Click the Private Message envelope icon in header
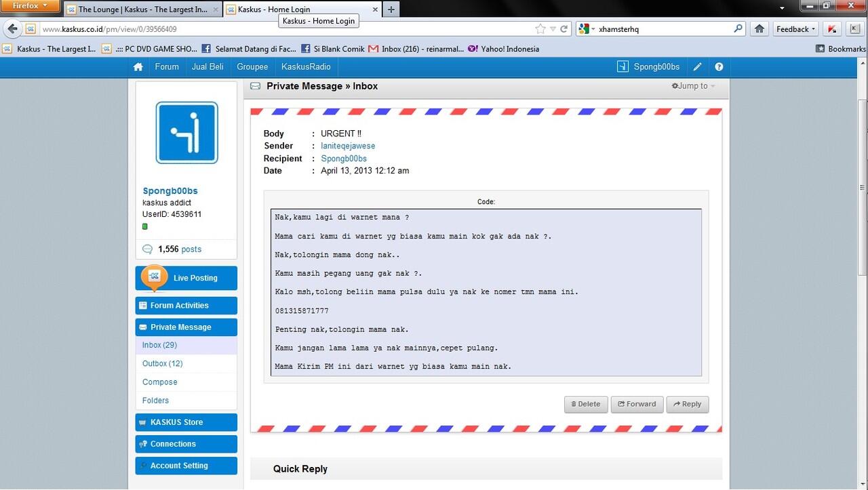The image size is (868, 490). point(255,86)
